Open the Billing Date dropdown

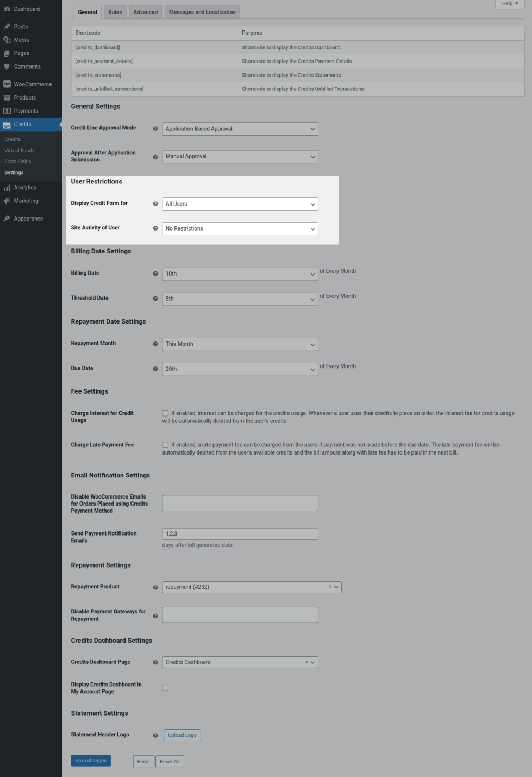pos(240,274)
